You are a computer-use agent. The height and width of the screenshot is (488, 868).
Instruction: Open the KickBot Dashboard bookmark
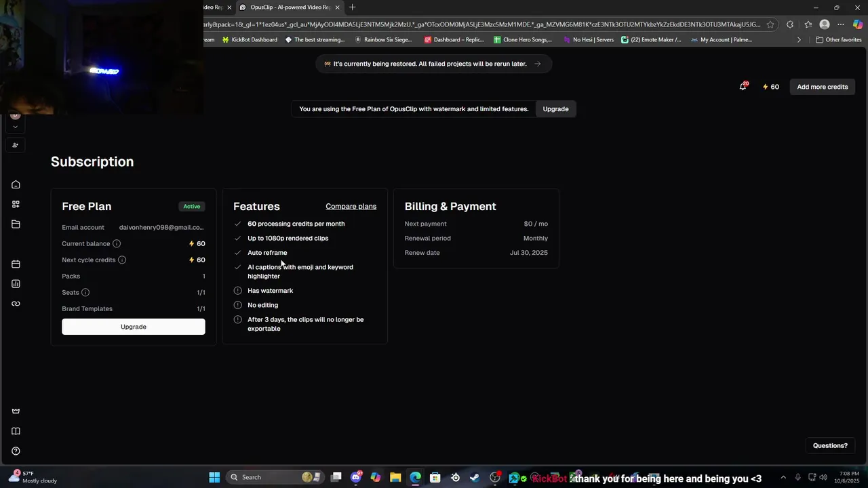[250, 39]
